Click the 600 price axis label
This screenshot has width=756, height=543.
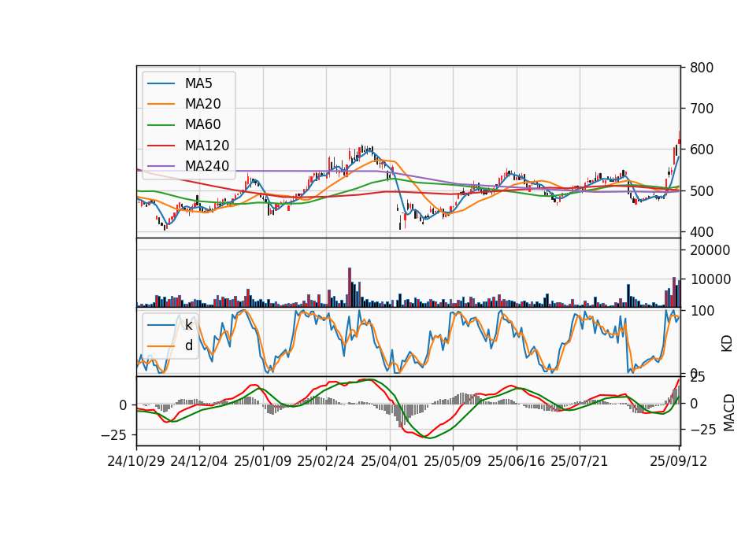point(702,150)
